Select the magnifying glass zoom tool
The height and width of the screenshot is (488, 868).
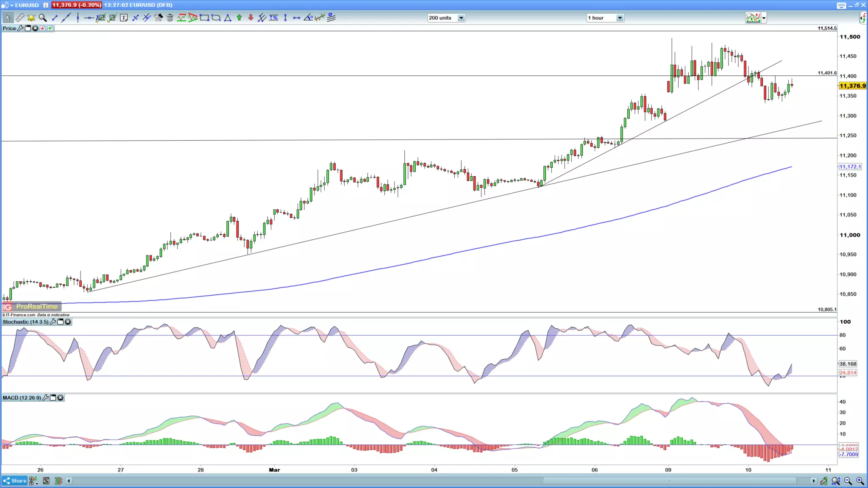pos(43,18)
